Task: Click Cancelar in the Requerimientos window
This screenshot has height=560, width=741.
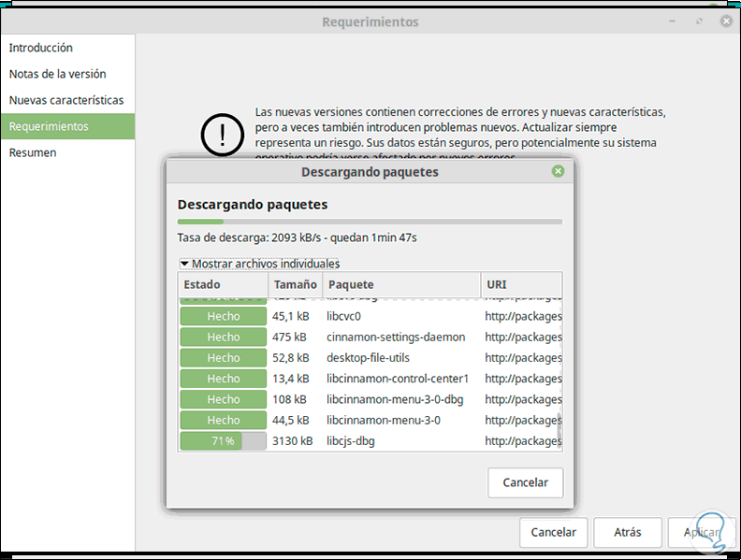Action: [x=553, y=532]
